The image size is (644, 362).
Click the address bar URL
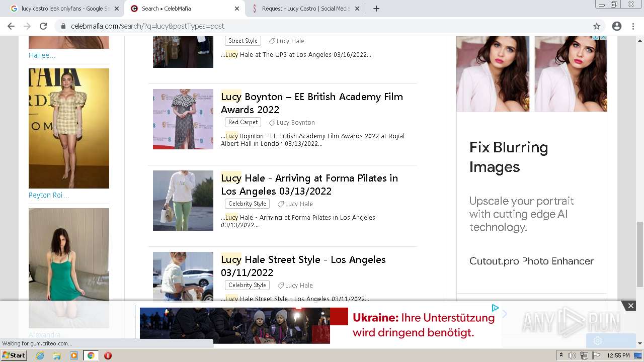click(x=148, y=26)
